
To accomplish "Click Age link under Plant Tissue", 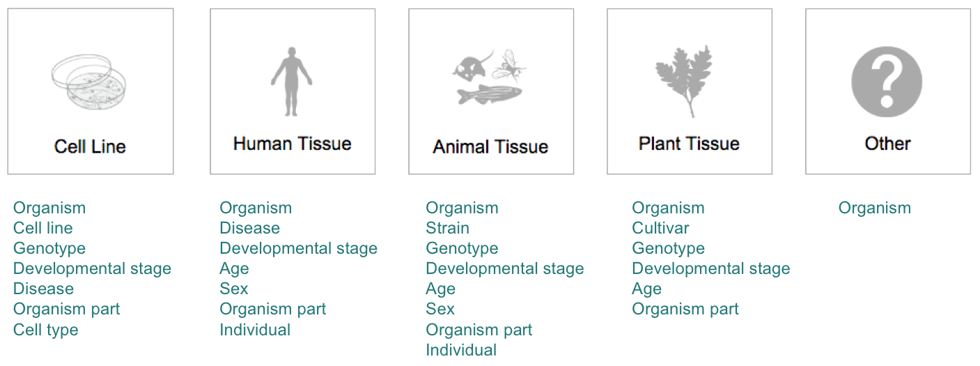I will (x=646, y=289).
